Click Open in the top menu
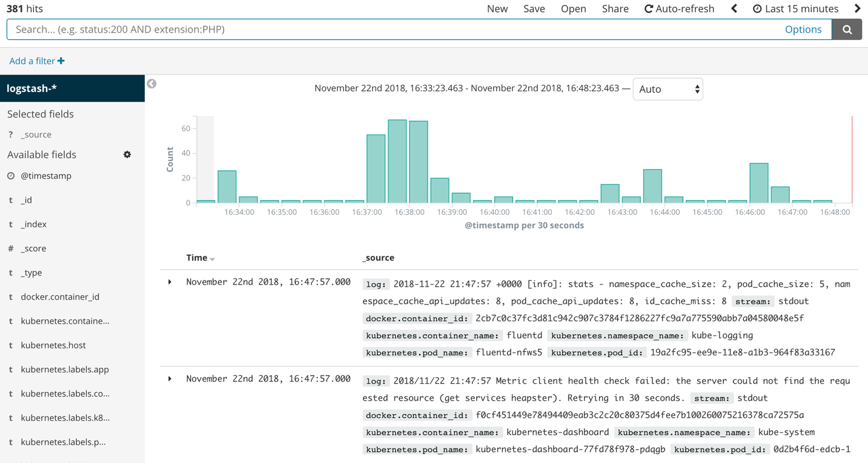The width and height of the screenshot is (868, 463). click(573, 8)
